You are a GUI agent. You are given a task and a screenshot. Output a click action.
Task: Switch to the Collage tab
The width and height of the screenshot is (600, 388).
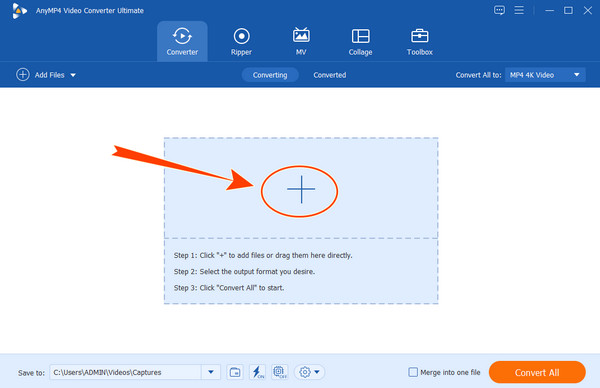[x=360, y=41]
